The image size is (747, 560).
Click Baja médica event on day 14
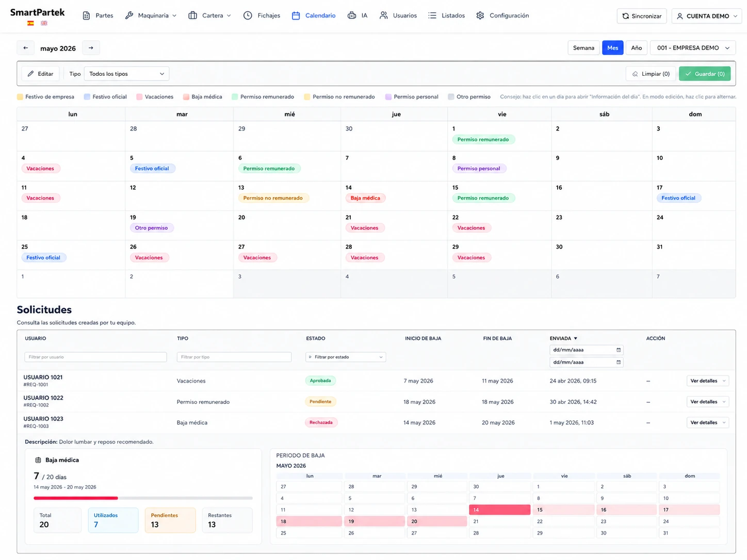click(x=366, y=198)
